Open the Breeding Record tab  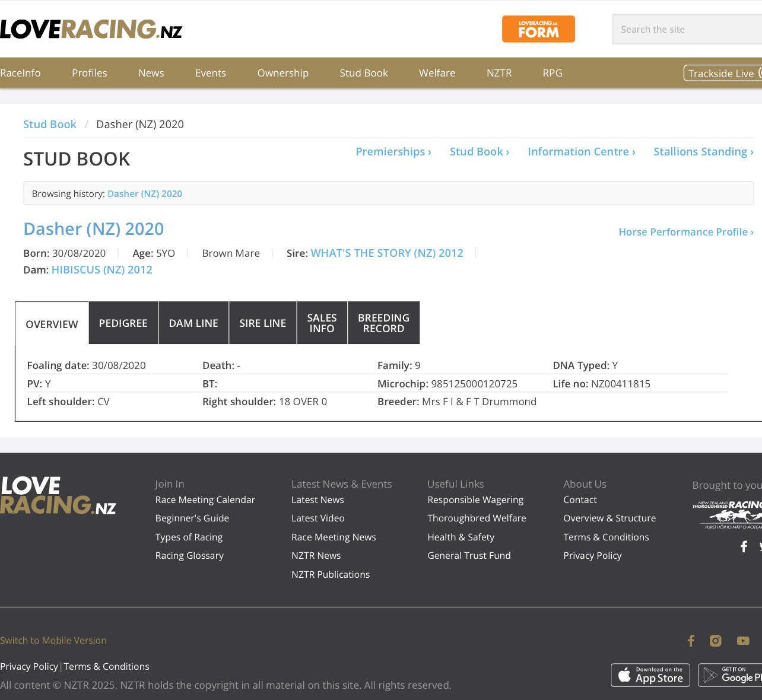point(383,323)
